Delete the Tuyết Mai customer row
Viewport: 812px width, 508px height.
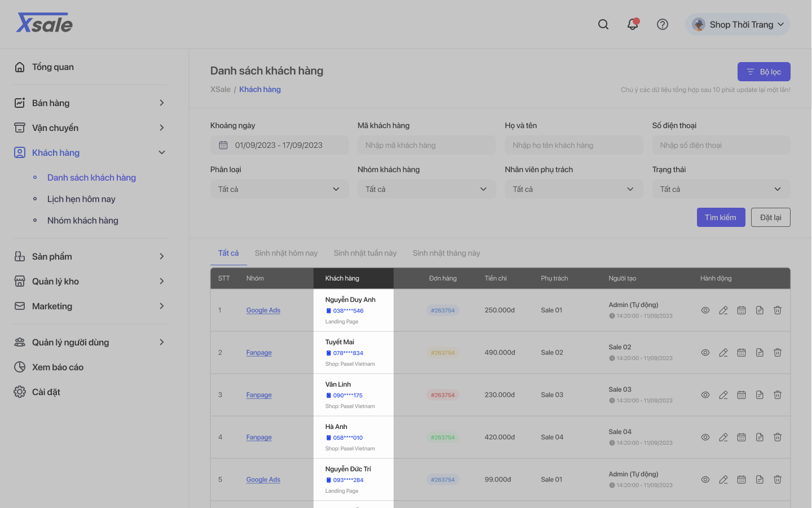coord(778,353)
